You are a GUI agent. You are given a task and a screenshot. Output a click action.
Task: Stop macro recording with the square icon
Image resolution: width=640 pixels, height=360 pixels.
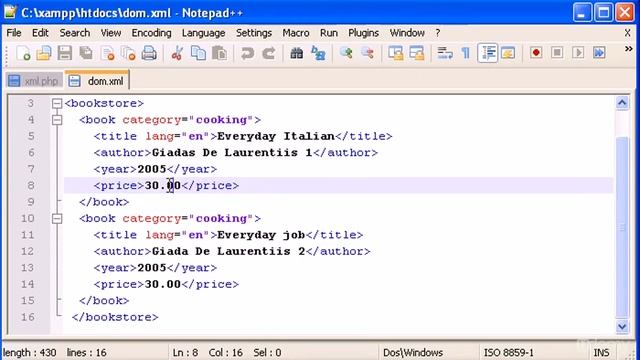(x=557, y=53)
